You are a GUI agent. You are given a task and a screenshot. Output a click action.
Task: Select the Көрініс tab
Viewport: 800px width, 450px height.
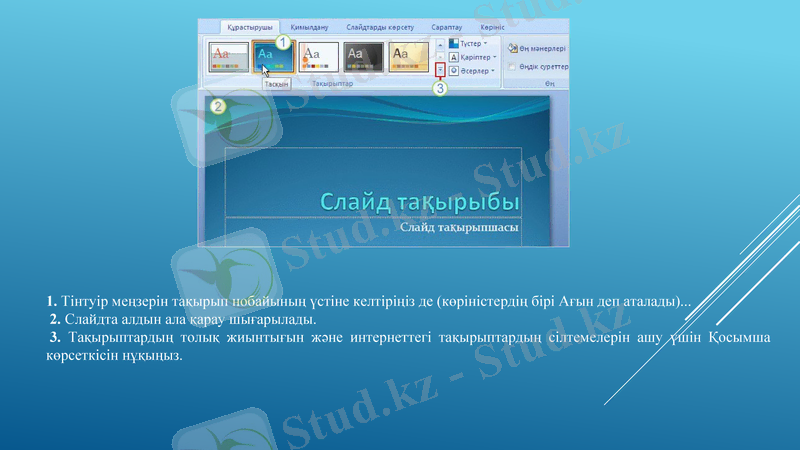[492, 27]
